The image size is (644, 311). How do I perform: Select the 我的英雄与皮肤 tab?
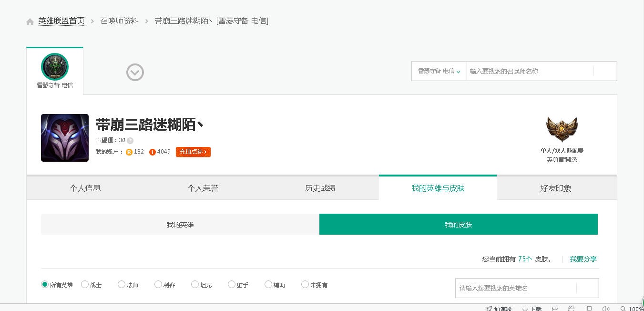tap(438, 188)
